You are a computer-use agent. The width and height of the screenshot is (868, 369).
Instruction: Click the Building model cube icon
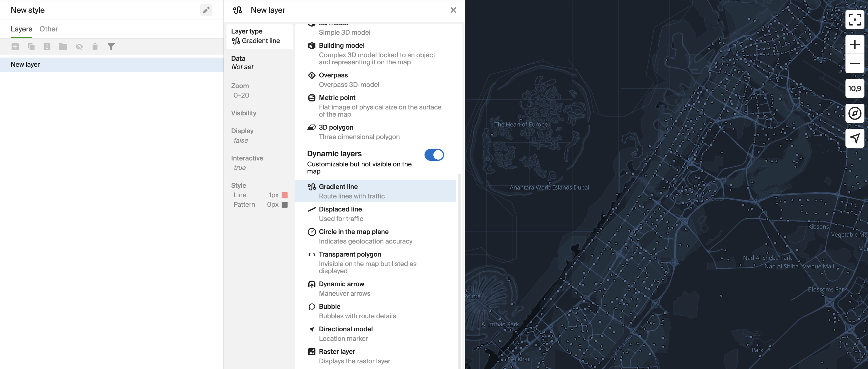312,46
